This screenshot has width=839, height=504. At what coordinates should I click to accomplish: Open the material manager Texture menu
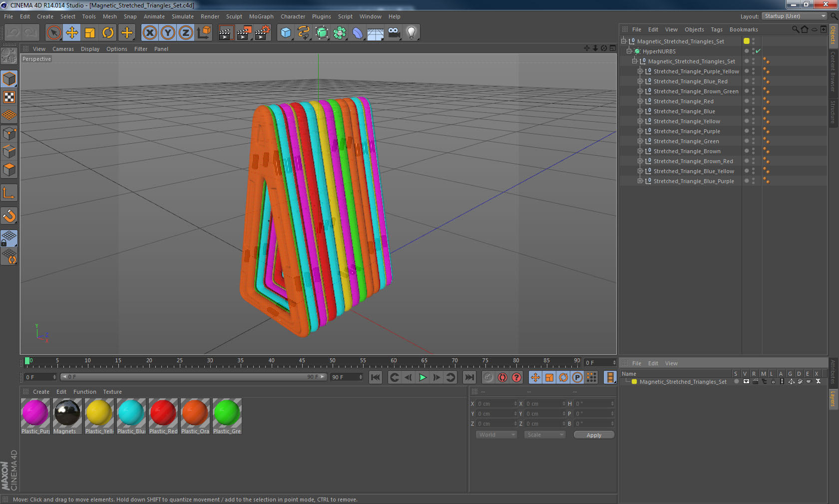coord(112,392)
